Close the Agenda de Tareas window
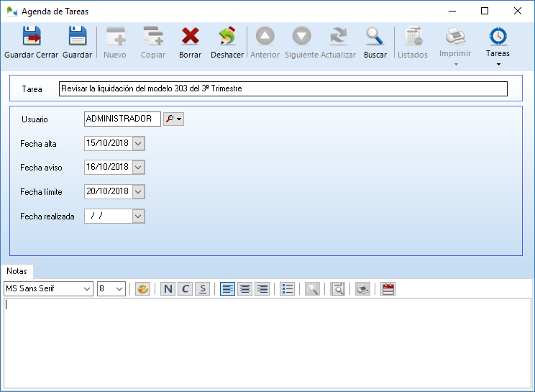This screenshot has width=535, height=392. click(517, 12)
